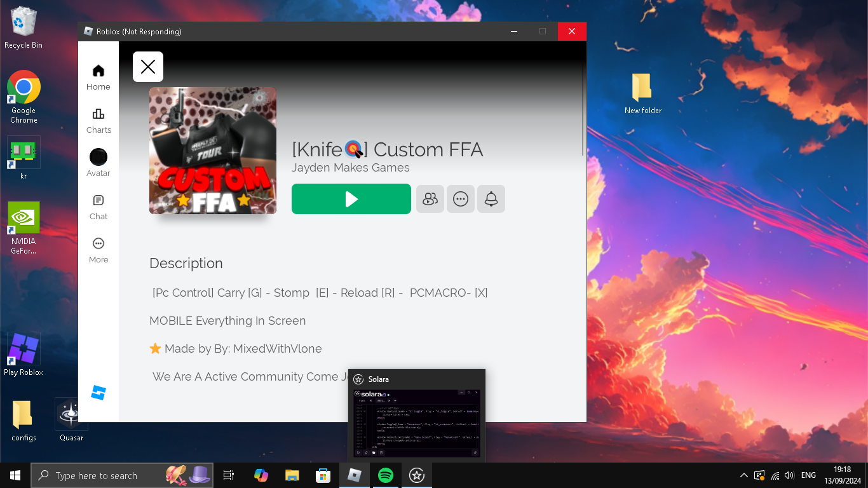Launch Copilot from the taskbar
The height and width of the screenshot is (488, 868).
point(261,475)
